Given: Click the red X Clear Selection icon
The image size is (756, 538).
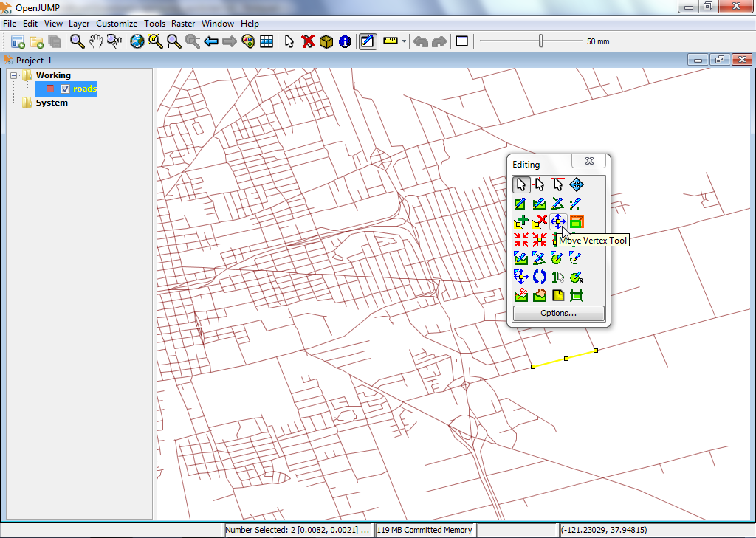Looking at the screenshot, I should [x=308, y=41].
